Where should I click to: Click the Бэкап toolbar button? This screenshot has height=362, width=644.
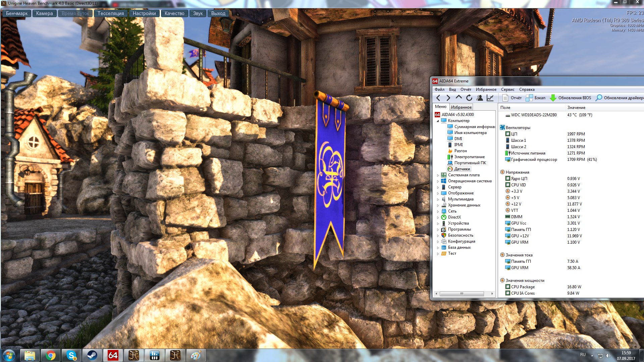[536, 98]
